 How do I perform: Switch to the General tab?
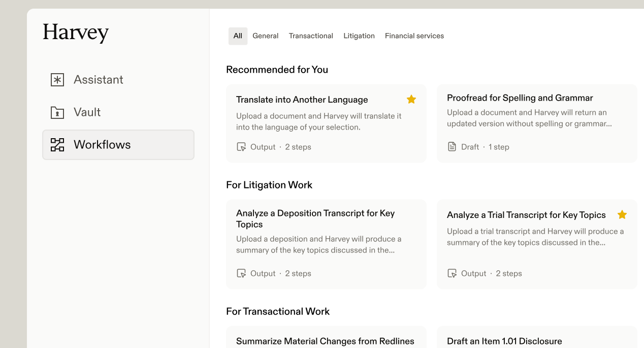click(x=266, y=36)
